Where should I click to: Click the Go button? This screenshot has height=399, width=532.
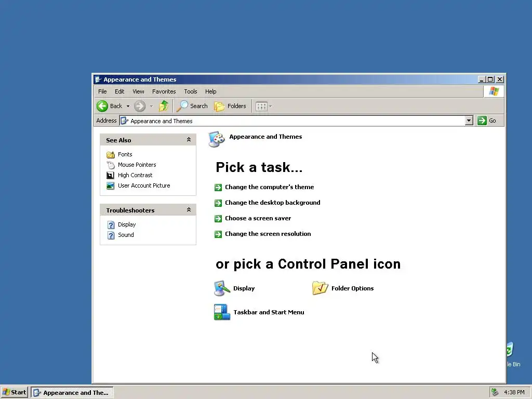tap(487, 121)
